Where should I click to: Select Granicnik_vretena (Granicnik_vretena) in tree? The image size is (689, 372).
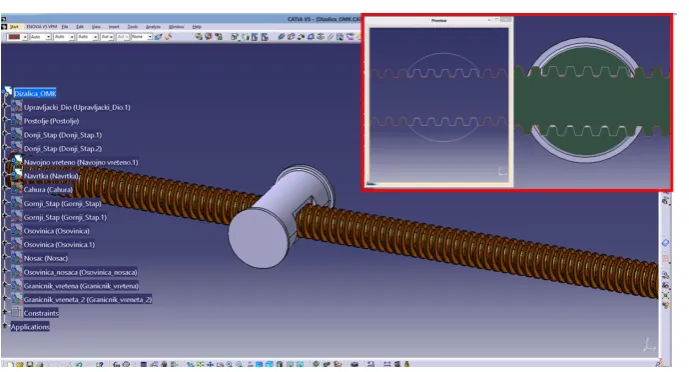pos(81,286)
